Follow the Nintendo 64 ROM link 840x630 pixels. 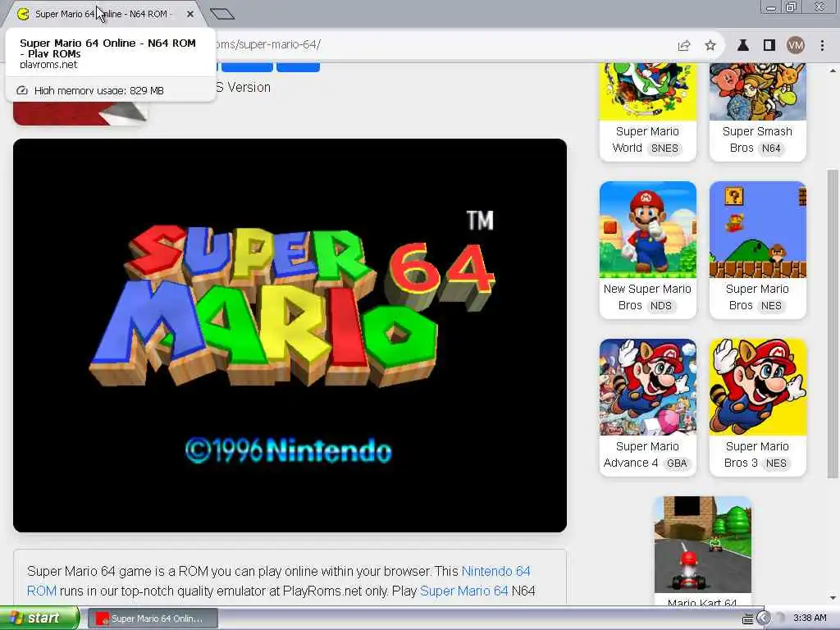[x=495, y=571]
